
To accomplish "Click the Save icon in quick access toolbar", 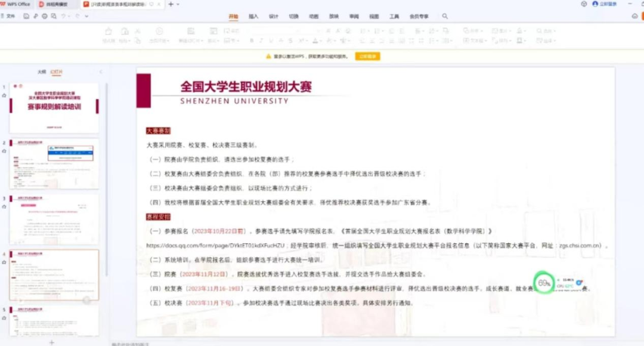I will [26, 16].
